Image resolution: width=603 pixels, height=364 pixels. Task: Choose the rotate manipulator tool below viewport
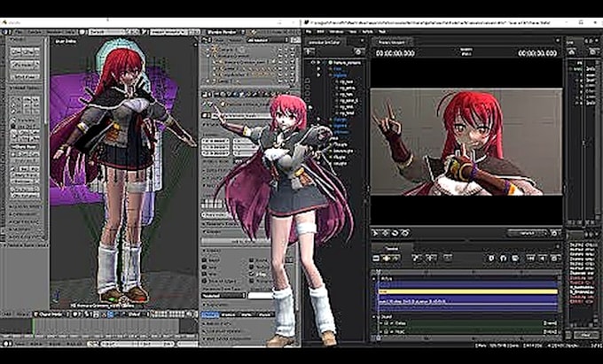point(395,233)
